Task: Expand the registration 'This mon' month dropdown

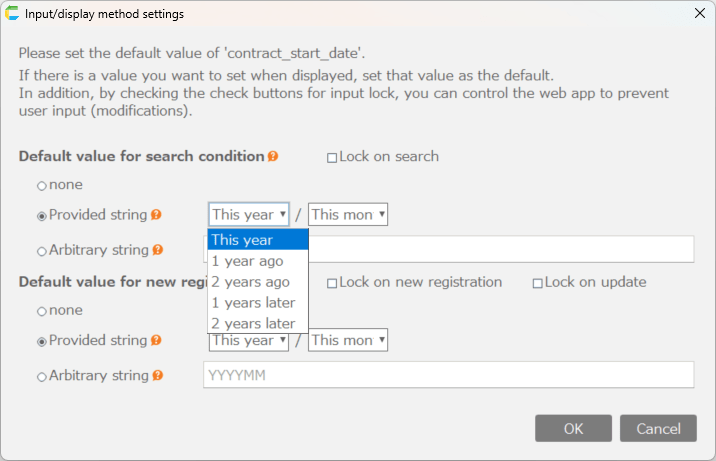Action: [348, 340]
